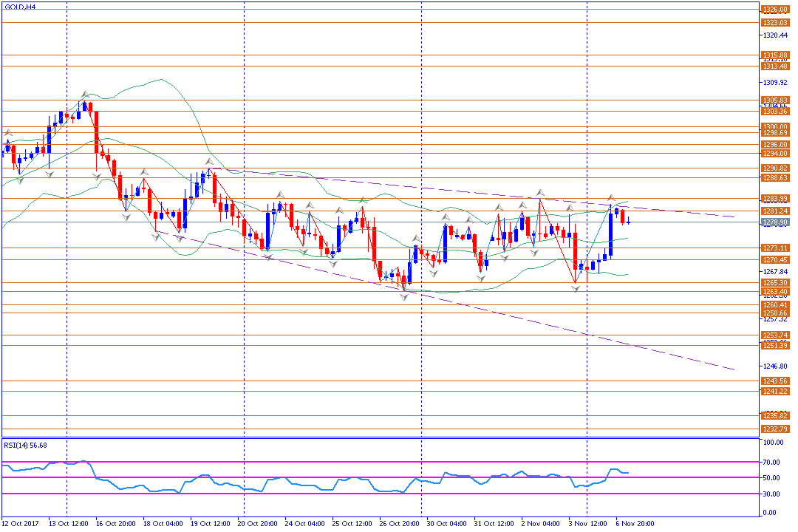The image size is (798, 532).
Task: Click the up fractal arrow above the October 19 swing high
Action: 208,162
